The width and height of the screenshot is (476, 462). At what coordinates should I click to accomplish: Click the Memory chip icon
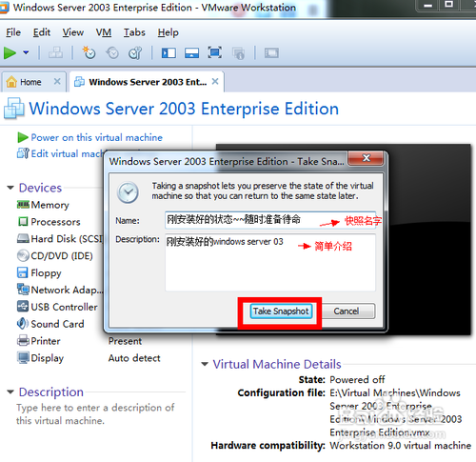tap(23, 205)
